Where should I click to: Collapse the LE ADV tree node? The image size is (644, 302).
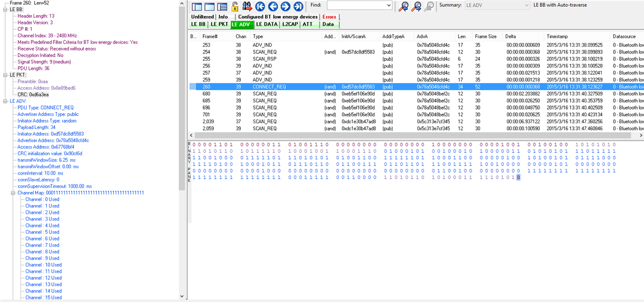(x=5, y=101)
